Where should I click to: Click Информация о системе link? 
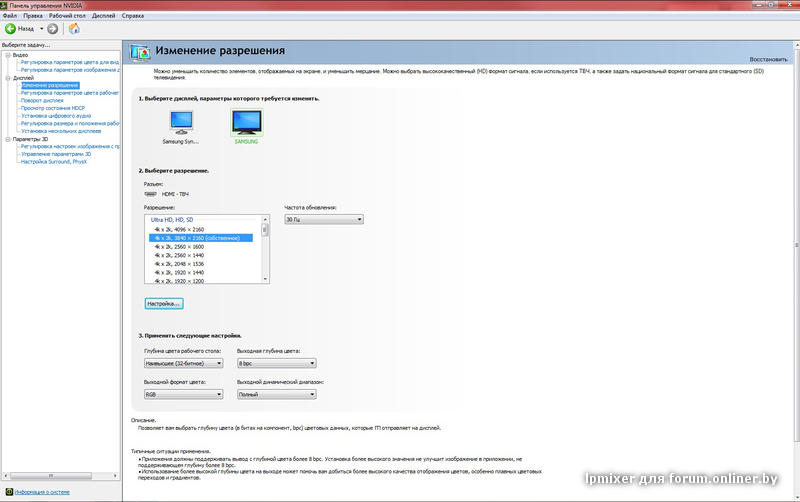pyautogui.click(x=42, y=492)
